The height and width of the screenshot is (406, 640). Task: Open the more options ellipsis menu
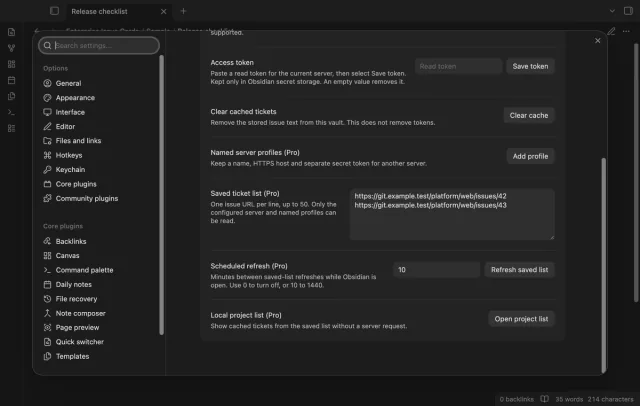click(x=626, y=31)
